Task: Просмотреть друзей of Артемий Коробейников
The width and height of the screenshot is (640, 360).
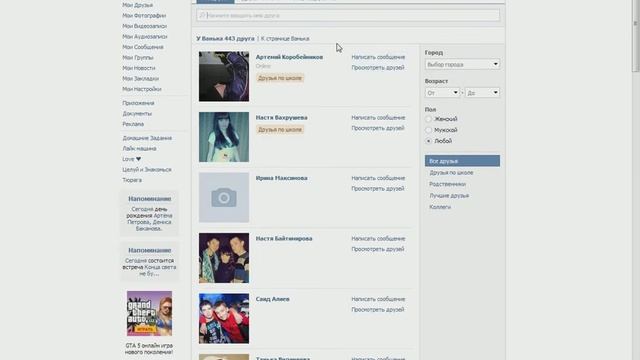Action: coord(378,68)
